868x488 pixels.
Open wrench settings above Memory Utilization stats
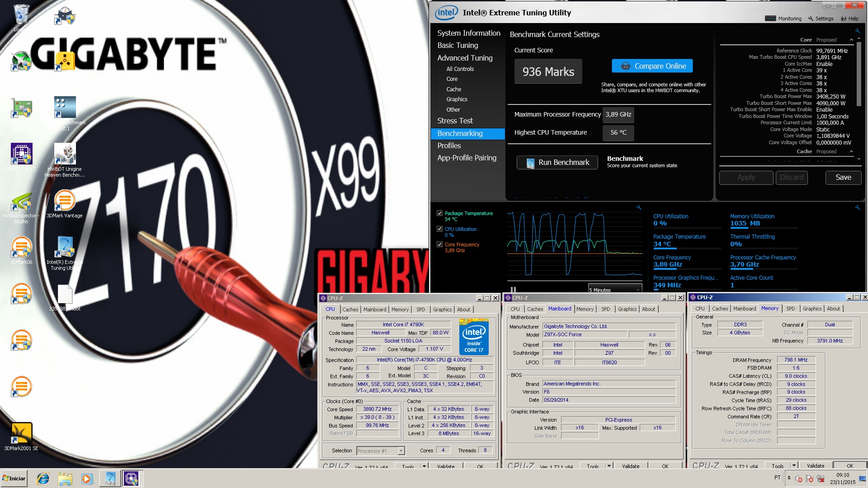(857, 207)
